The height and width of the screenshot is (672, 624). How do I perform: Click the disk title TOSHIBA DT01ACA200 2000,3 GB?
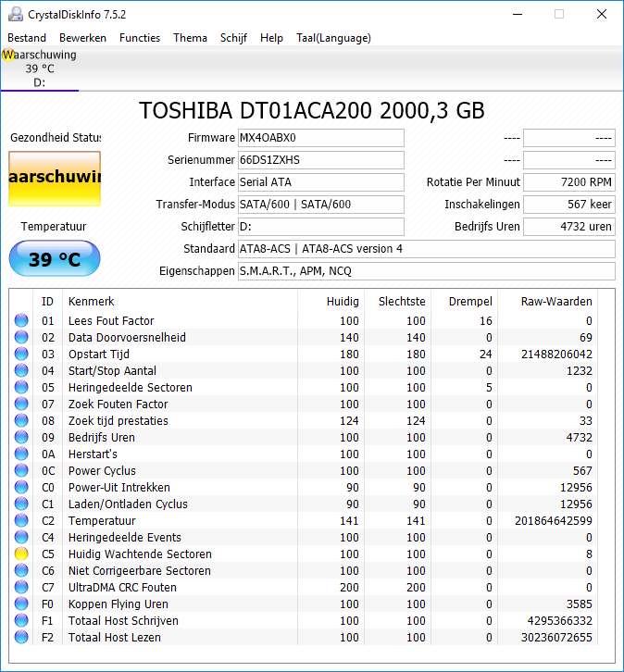[312, 110]
